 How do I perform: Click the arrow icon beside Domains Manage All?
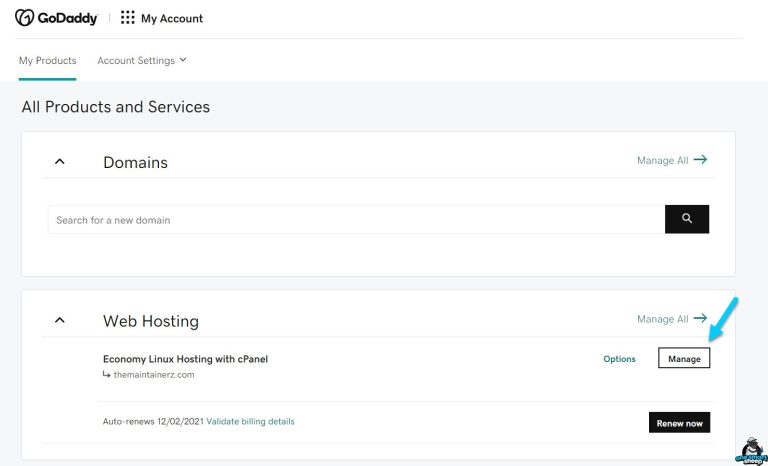(x=700, y=160)
